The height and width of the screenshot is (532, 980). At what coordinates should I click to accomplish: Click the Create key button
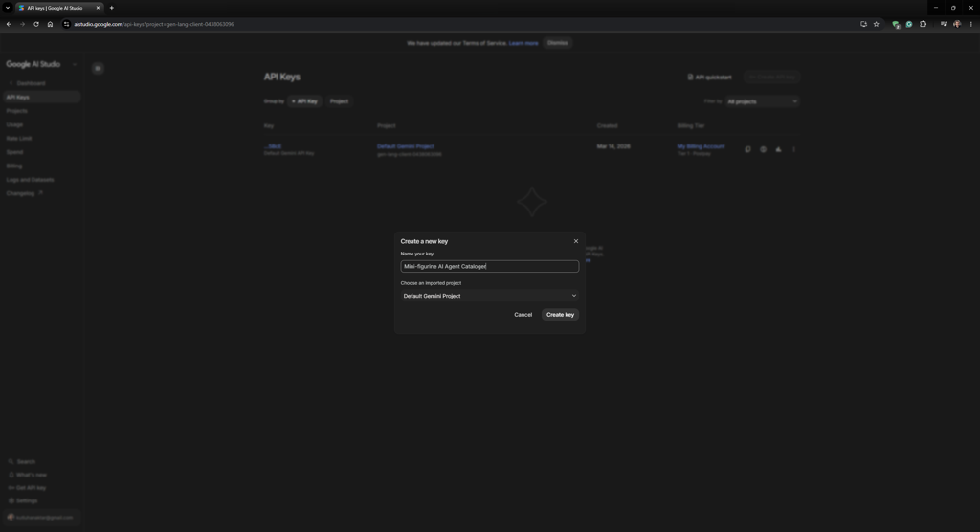click(560, 315)
